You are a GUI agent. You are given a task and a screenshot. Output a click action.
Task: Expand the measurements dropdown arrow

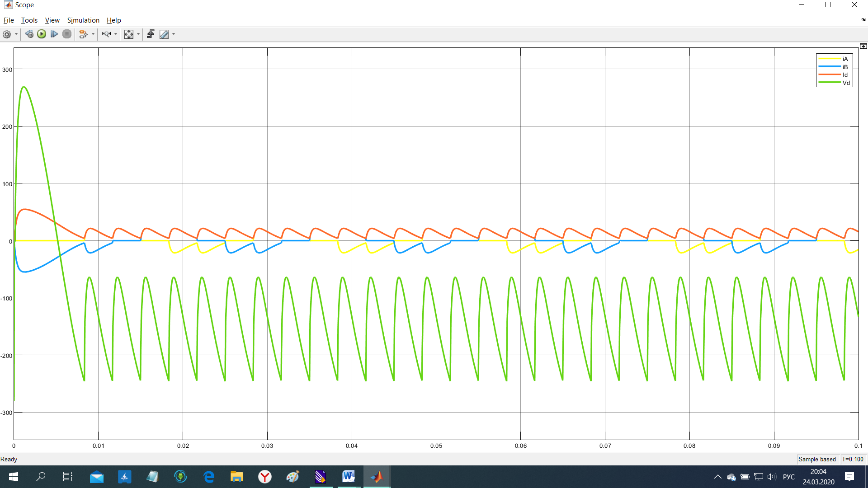pyautogui.click(x=174, y=34)
